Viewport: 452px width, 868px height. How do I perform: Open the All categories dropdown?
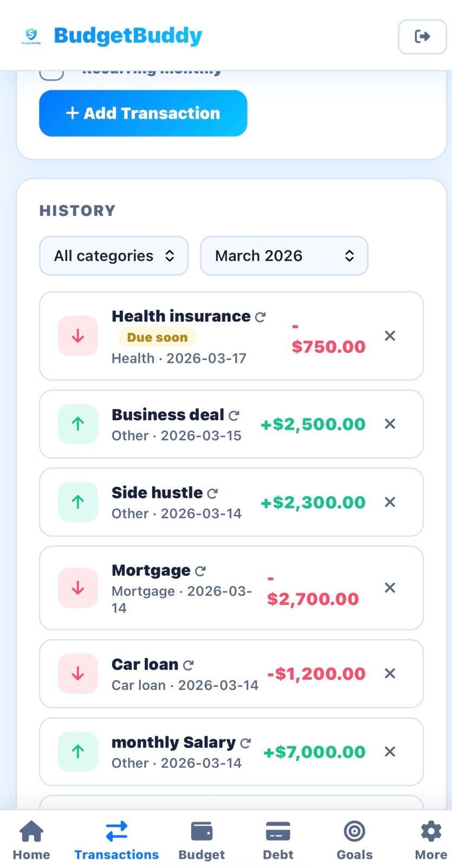coord(113,256)
